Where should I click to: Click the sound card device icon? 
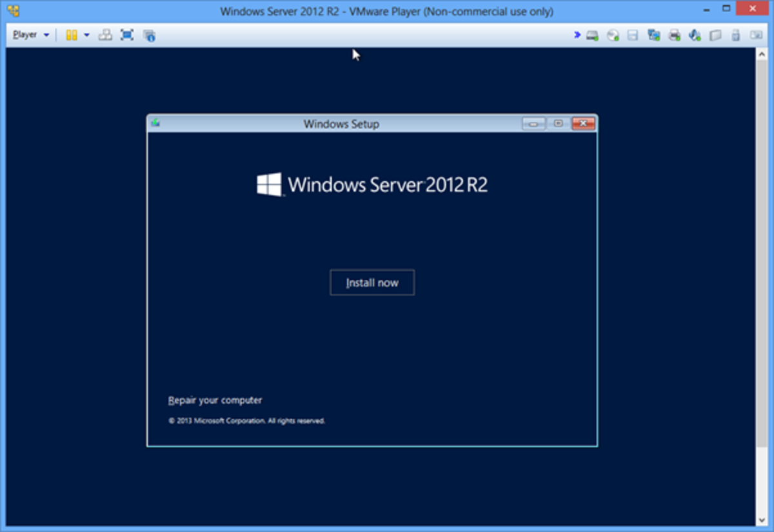point(695,35)
